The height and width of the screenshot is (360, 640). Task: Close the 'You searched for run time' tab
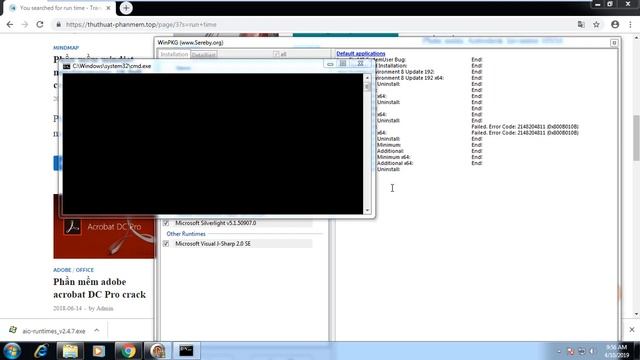point(109,8)
